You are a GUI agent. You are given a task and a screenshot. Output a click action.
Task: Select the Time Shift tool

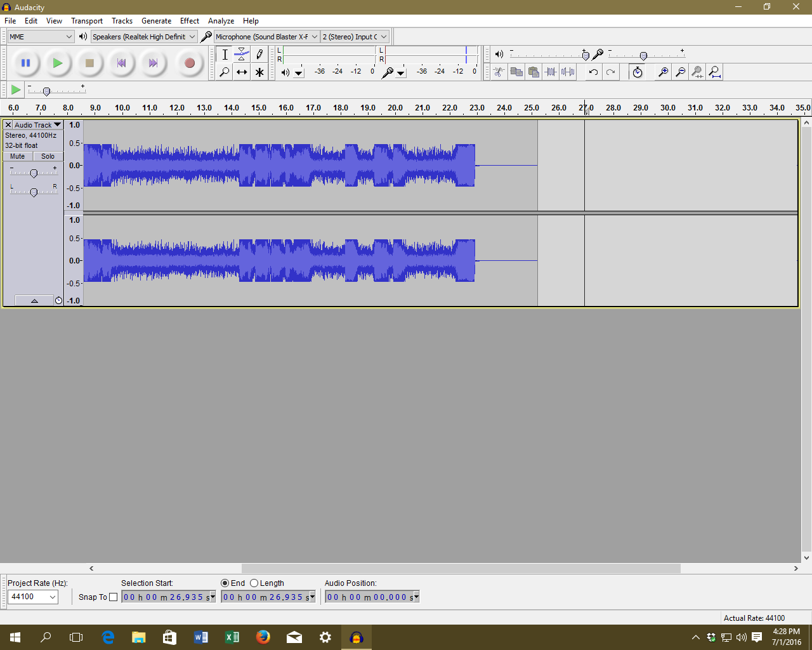242,72
